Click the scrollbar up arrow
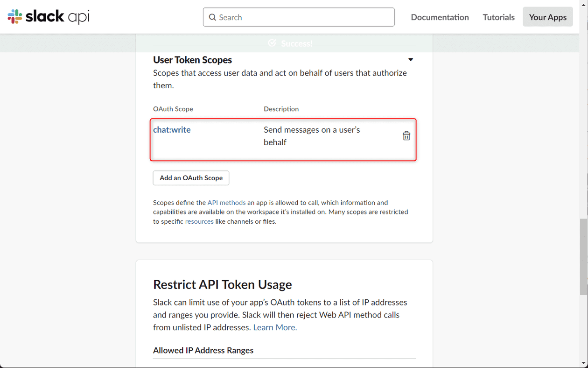 [583, 4]
